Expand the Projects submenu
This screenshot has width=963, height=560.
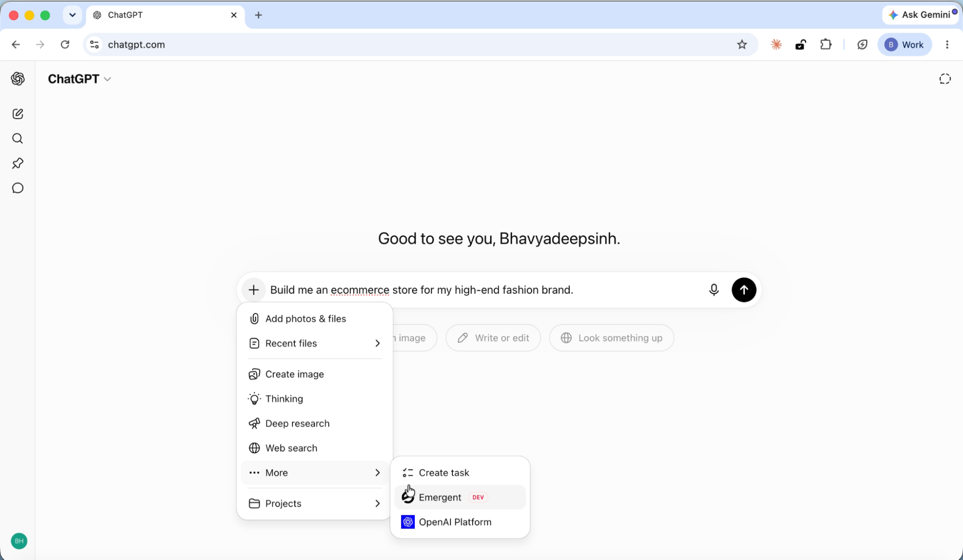[315, 504]
